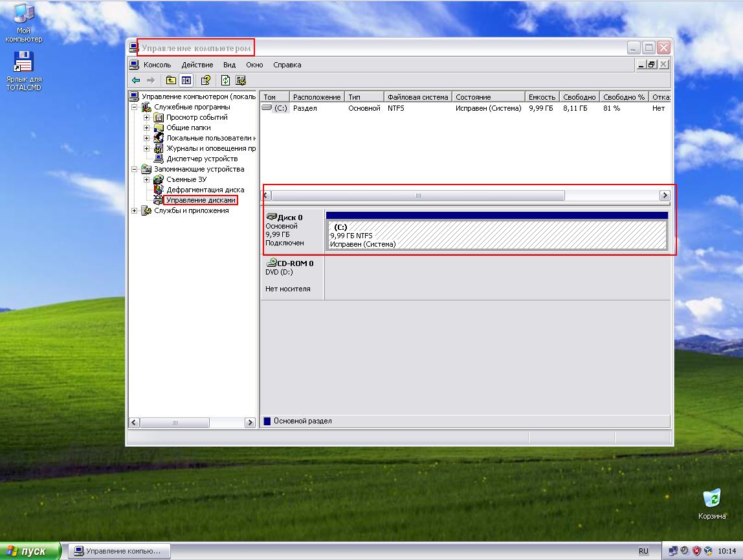The width and height of the screenshot is (743, 560).
Task: Click the CD-ROM 0 drive label panel
Action: pos(292,276)
